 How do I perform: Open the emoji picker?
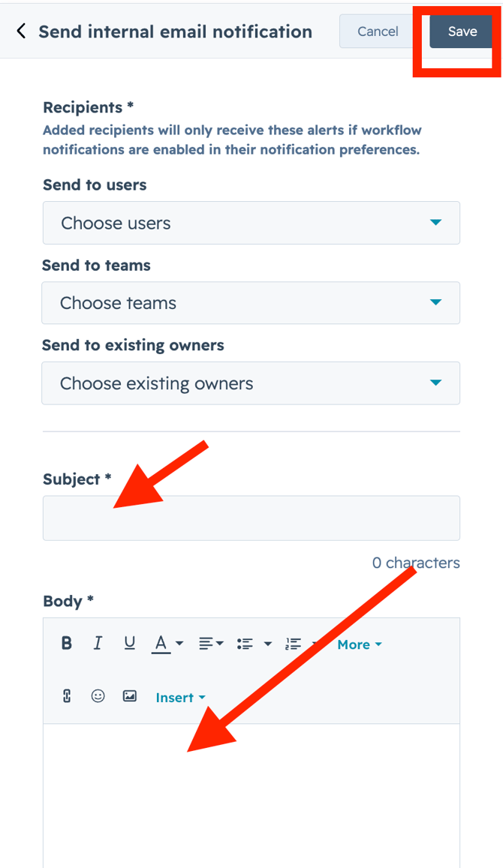point(98,696)
